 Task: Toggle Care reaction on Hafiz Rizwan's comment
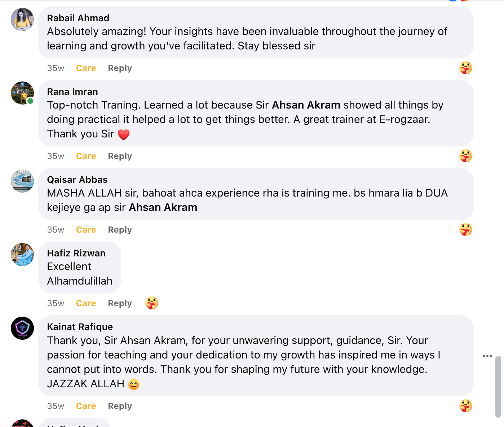point(86,303)
